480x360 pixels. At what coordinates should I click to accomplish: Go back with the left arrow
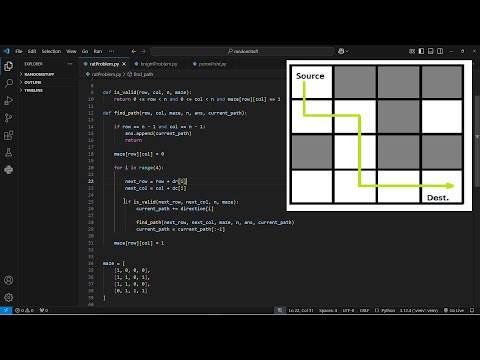tap(134, 51)
